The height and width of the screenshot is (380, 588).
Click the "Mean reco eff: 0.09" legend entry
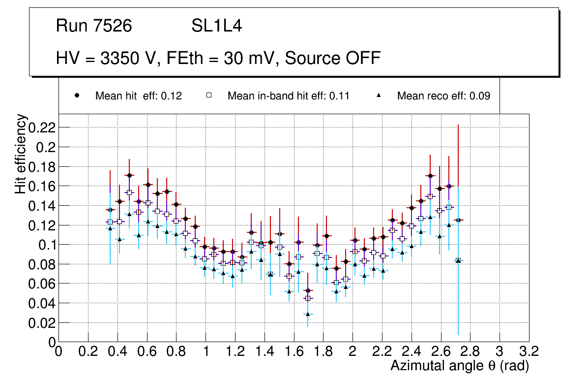coord(443,96)
